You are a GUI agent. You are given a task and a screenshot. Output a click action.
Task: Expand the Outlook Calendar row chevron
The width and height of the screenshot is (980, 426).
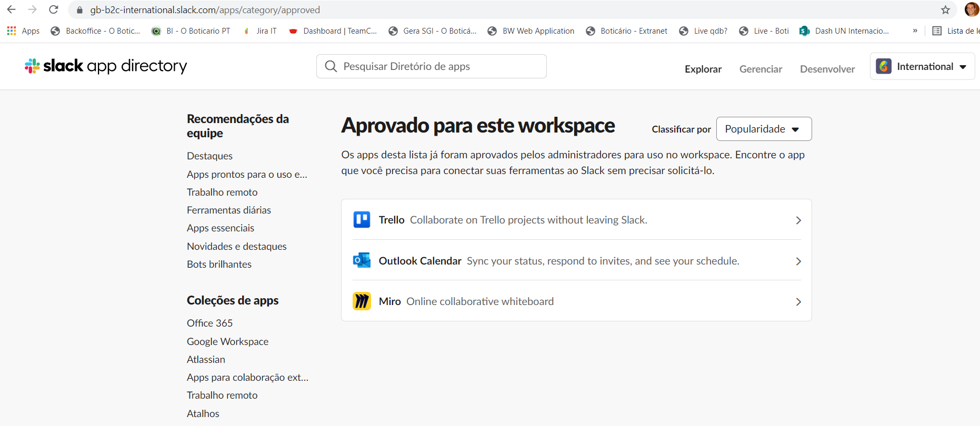click(798, 261)
